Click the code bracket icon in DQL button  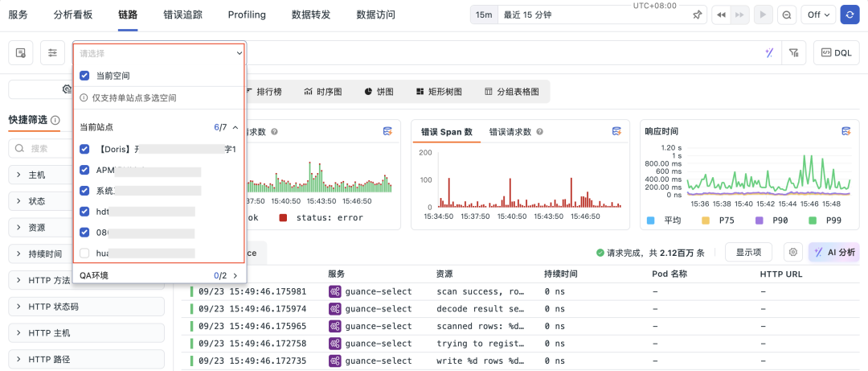click(x=826, y=52)
